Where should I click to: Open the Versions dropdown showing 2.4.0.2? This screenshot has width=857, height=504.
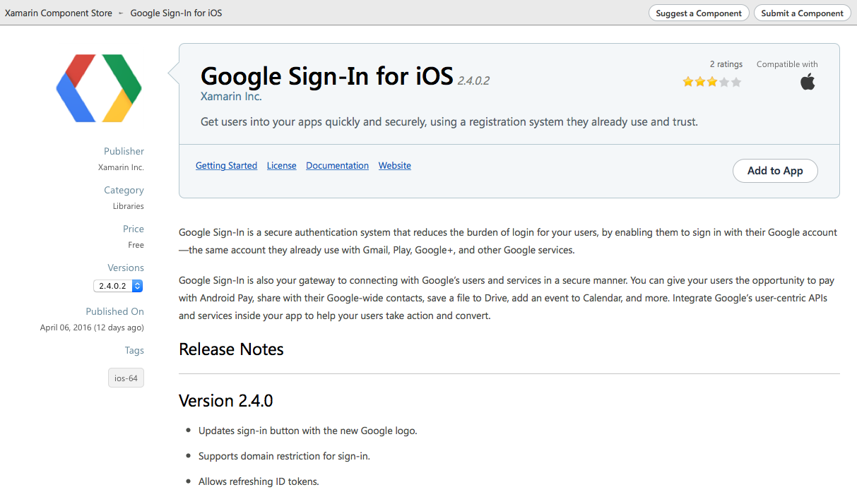[x=118, y=286]
